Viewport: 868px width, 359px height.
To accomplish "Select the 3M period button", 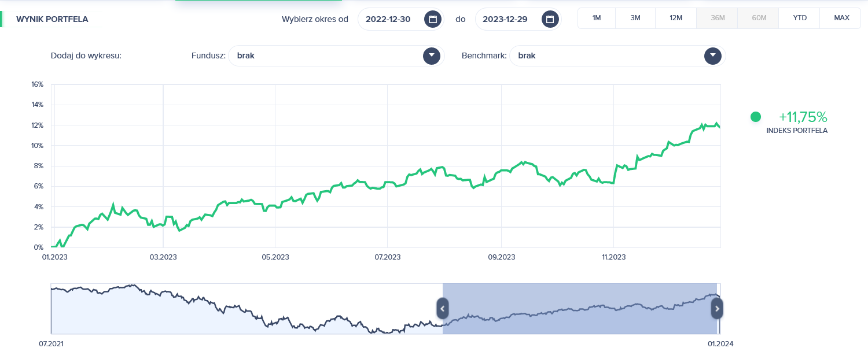I will click(635, 18).
